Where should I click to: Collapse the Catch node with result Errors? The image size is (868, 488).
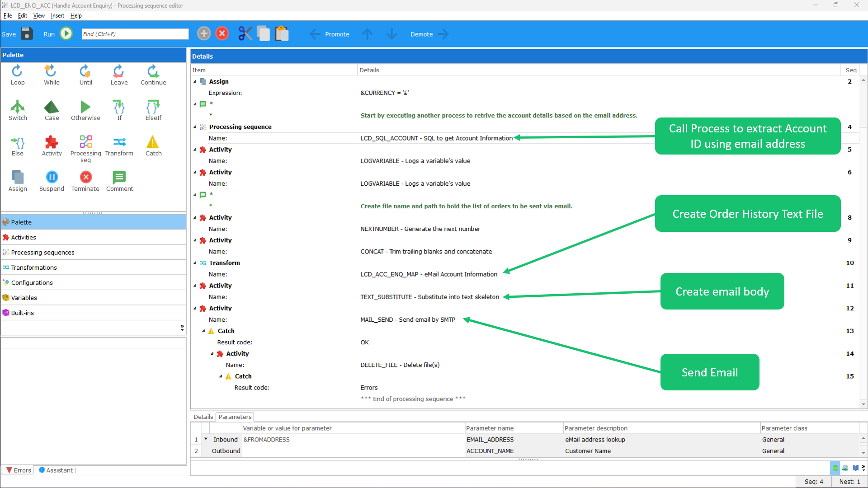[221, 376]
